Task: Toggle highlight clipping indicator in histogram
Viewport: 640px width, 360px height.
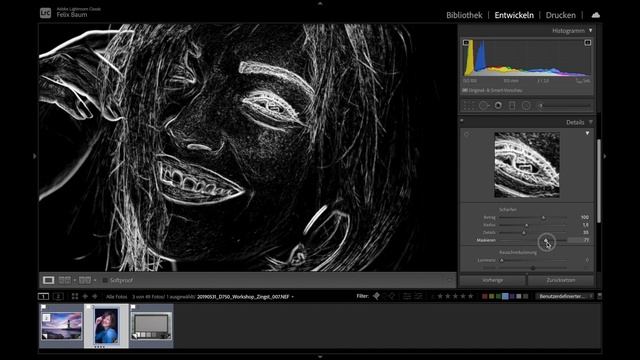Action: coord(587,42)
